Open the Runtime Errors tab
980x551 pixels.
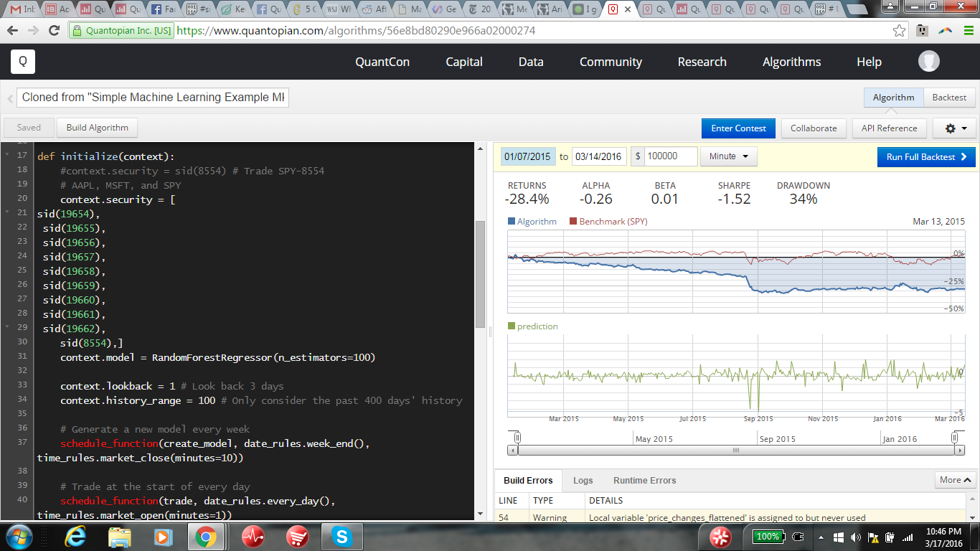(644, 481)
